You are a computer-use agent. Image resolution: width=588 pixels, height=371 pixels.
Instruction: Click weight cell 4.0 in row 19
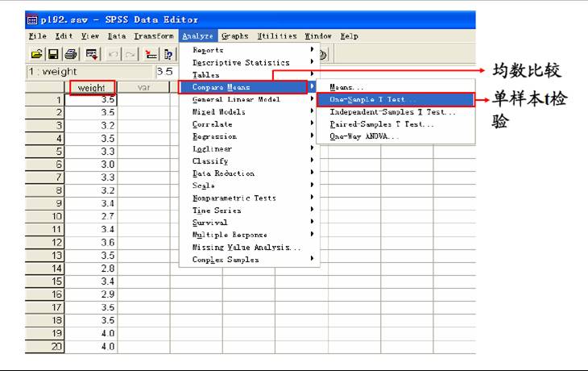pyautogui.click(x=91, y=333)
